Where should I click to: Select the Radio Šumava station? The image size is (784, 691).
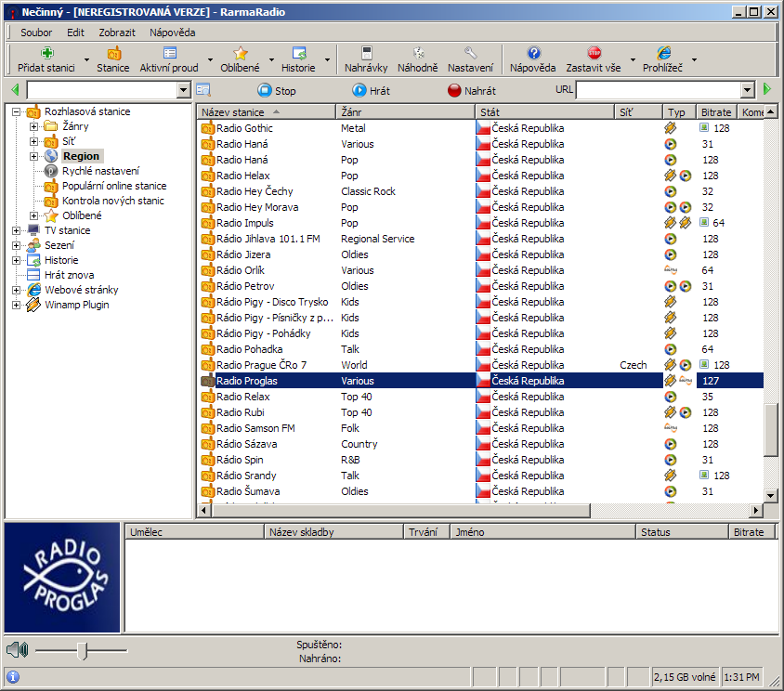coord(480,491)
